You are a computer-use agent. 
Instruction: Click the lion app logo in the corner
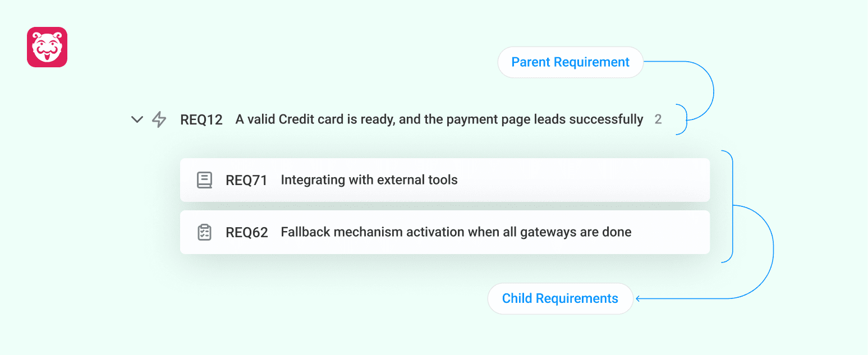point(47,47)
